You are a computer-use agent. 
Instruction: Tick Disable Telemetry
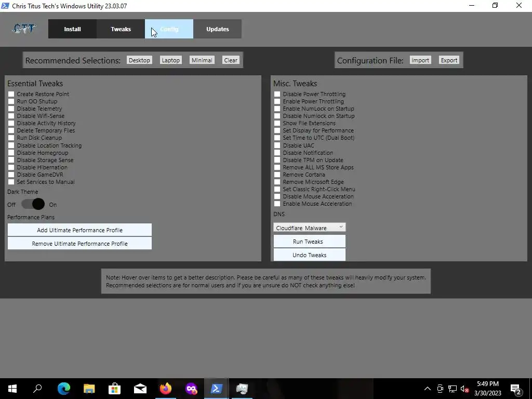[x=11, y=109]
